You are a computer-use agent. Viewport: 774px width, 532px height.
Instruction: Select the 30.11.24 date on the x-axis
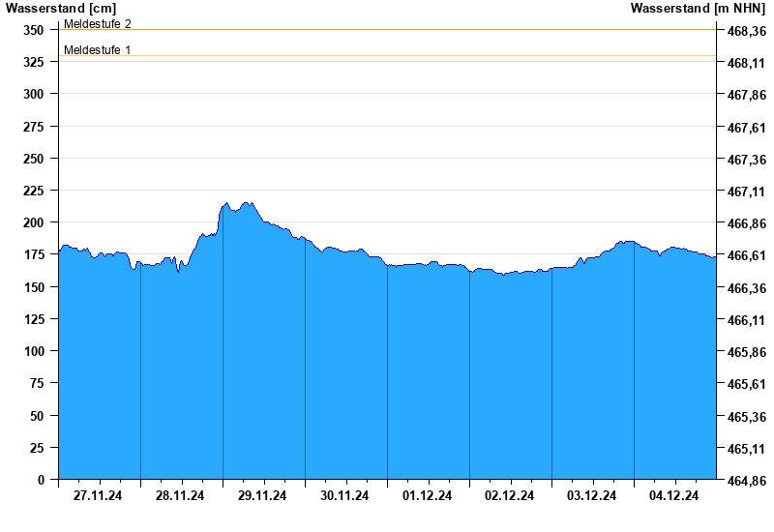click(345, 496)
